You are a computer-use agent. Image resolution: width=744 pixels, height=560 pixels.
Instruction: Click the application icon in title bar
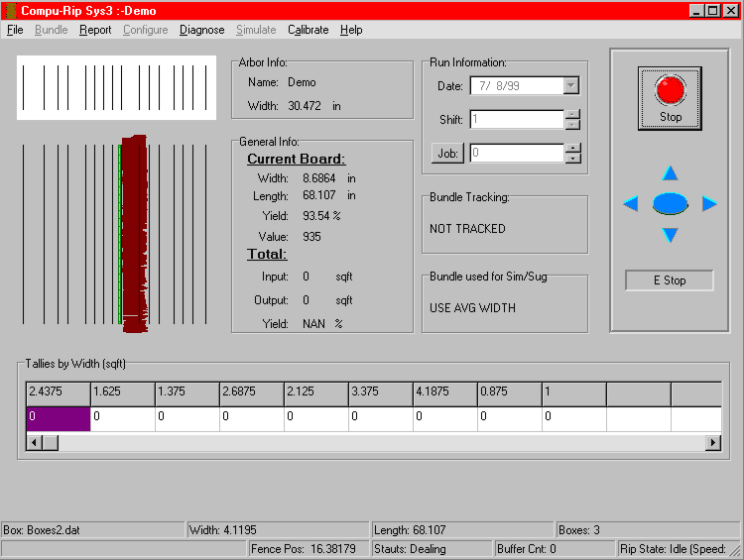pos(10,10)
